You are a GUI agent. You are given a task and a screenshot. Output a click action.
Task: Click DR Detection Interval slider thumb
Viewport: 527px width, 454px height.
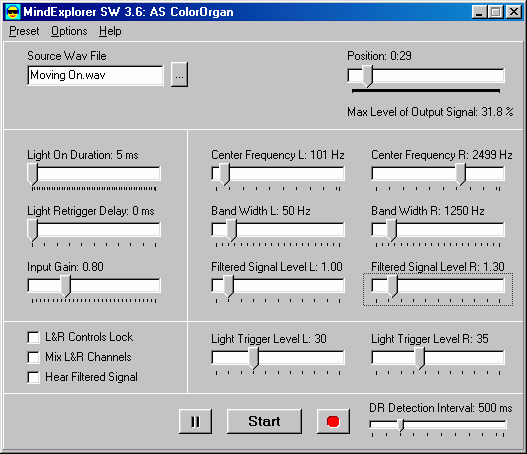pyautogui.click(x=401, y=425)
